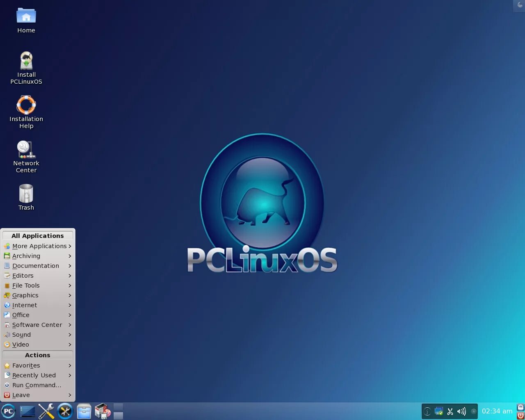Viewport: 525px width, 420px height.
Task: Open the screwdriver and wrench configuration icon
Action: coord(46,411)
